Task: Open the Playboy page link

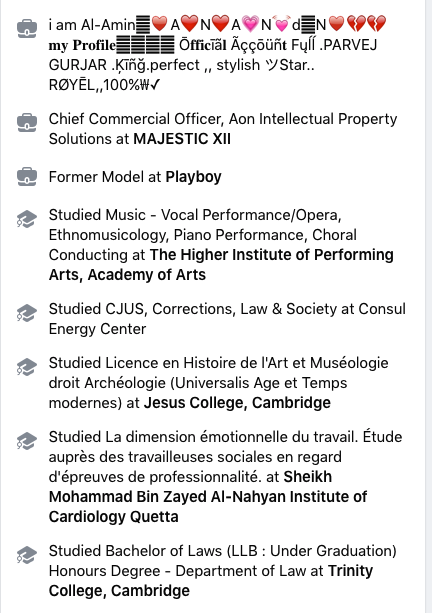Action: point(194,177)
